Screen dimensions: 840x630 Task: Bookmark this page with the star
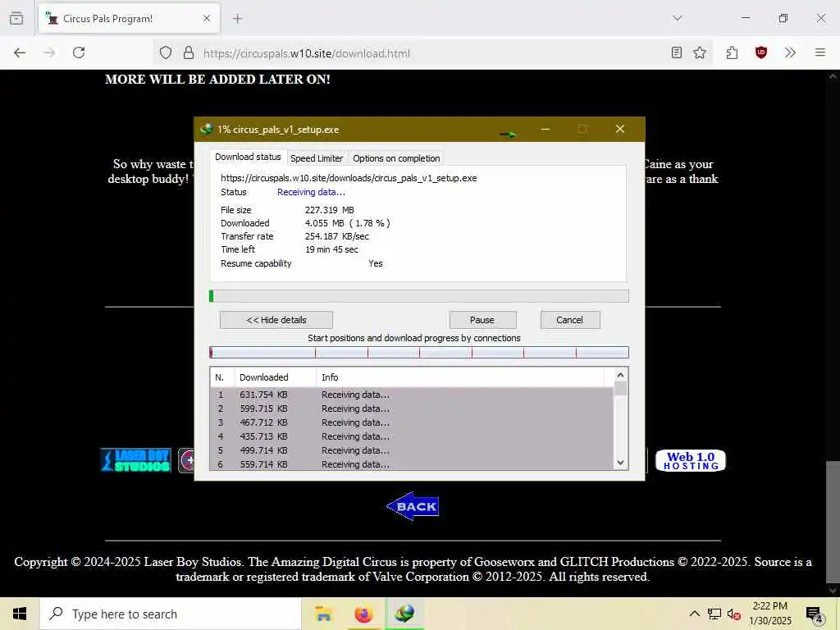point(700,52)
